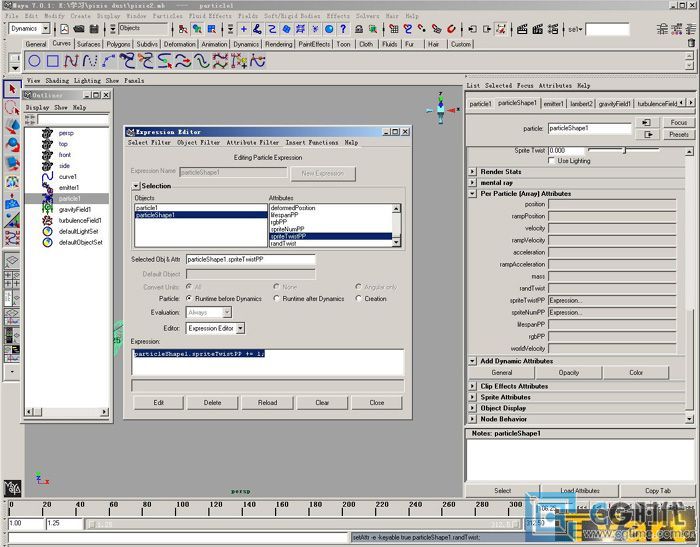The height and width of the screenshot is (547, 700).
Task: Choose the Select arrow tool in toolbox
Action: (x=12, y=89)
